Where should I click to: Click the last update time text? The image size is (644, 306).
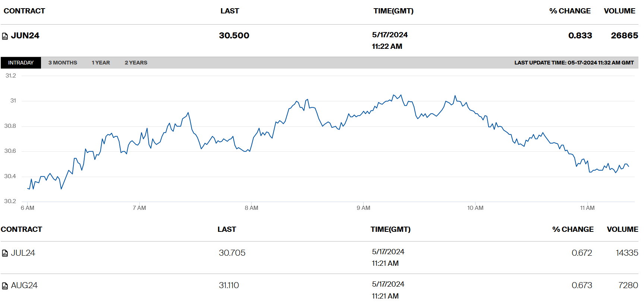(x=574, y=63)
